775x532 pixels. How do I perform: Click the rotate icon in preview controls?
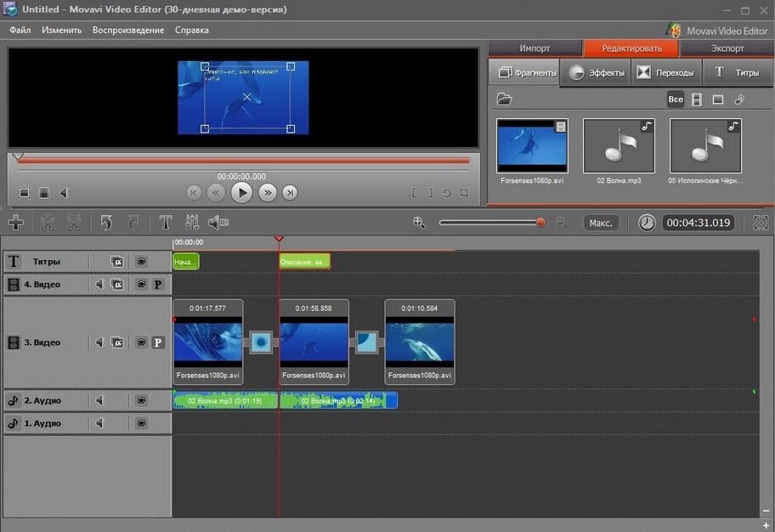click(446, 193)
